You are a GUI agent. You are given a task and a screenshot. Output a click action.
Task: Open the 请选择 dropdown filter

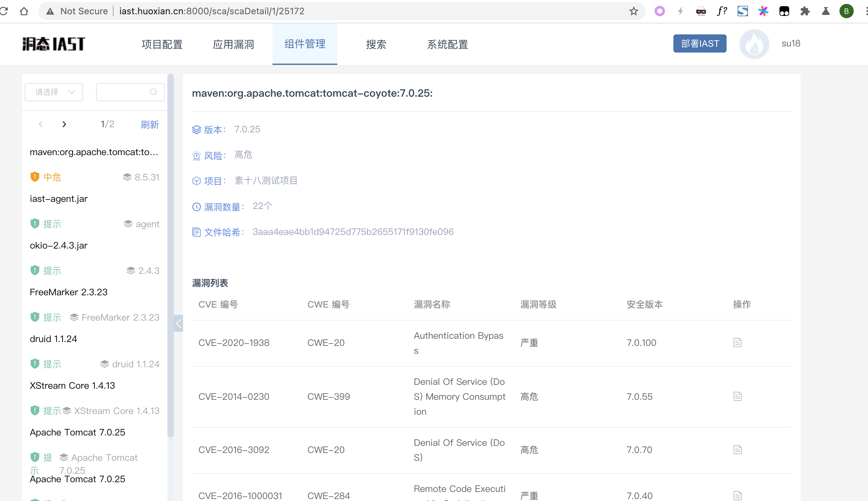54,92
